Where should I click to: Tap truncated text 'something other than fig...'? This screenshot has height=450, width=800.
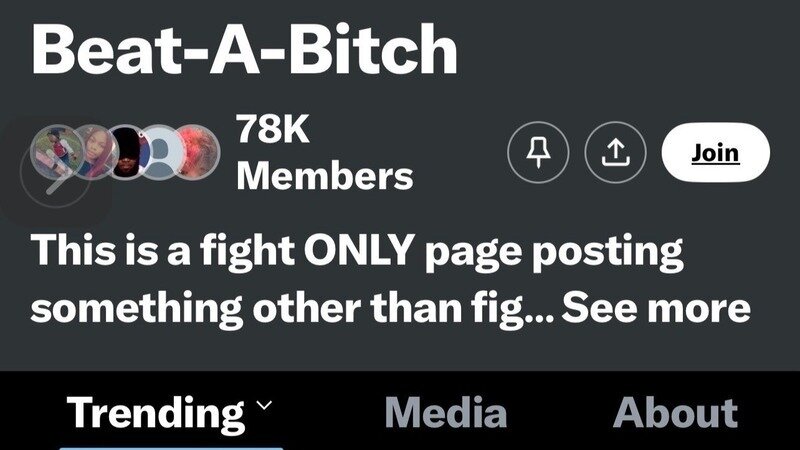pos(292,308)
